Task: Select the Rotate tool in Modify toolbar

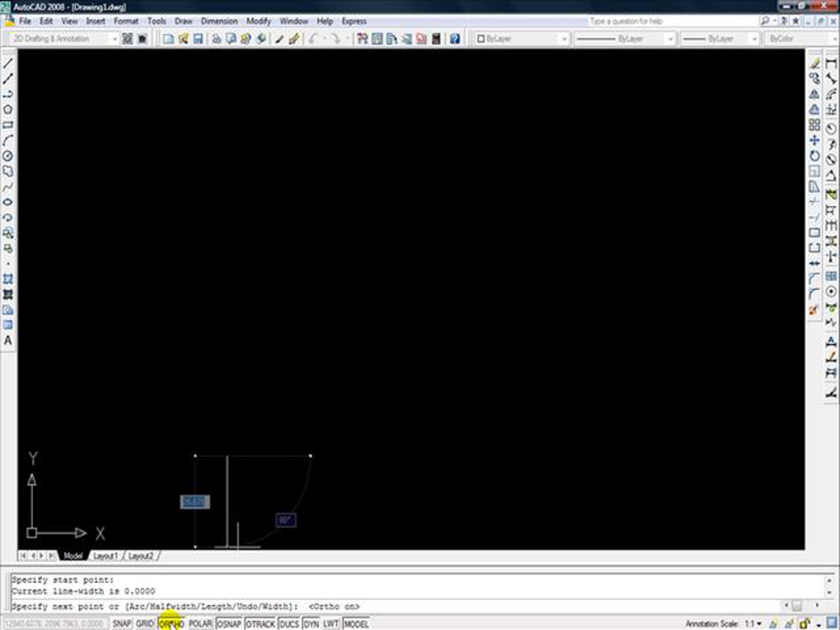Action: pyautogui.click(x=814, y=156)
